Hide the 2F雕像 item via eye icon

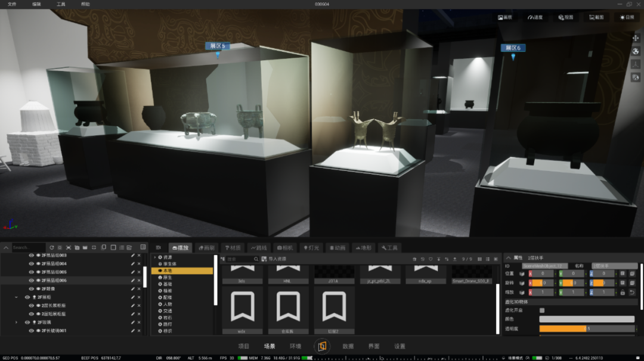(31, 289)
